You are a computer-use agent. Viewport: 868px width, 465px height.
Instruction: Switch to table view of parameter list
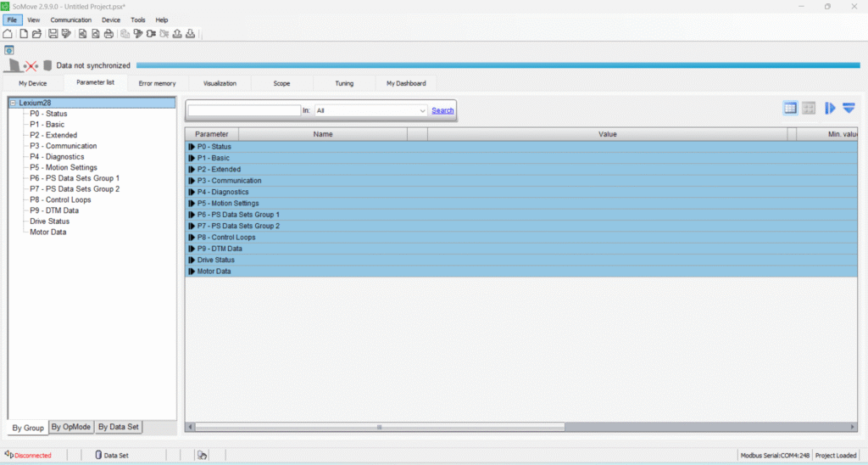790,108
